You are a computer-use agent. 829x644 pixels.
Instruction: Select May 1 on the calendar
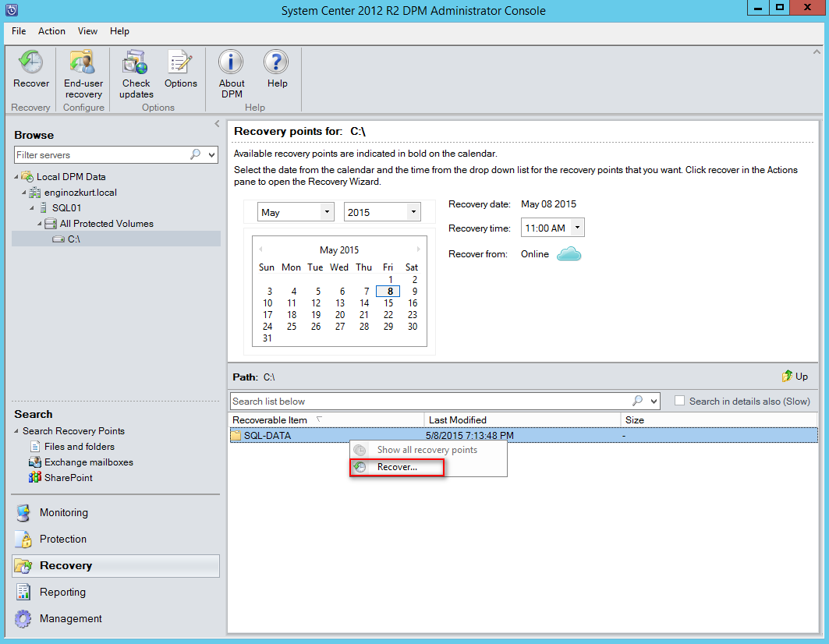pyautogui.click(x=390, y=280)
